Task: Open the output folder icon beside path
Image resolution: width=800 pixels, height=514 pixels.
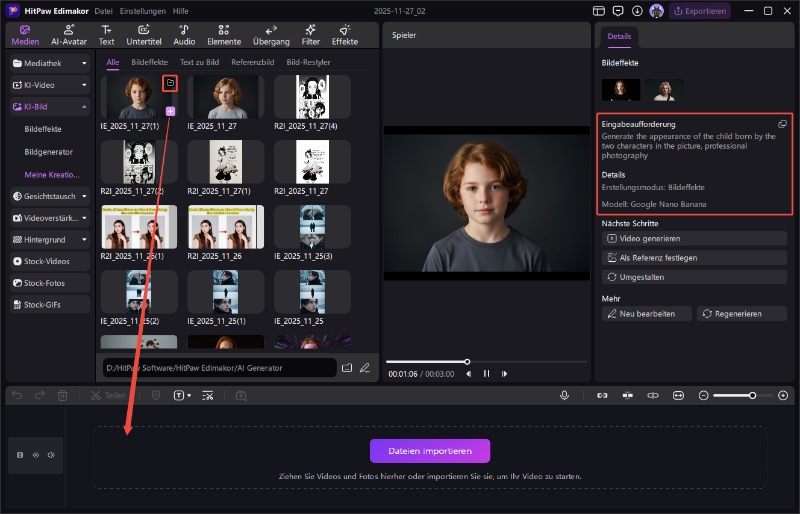Action: coord(347,368)
